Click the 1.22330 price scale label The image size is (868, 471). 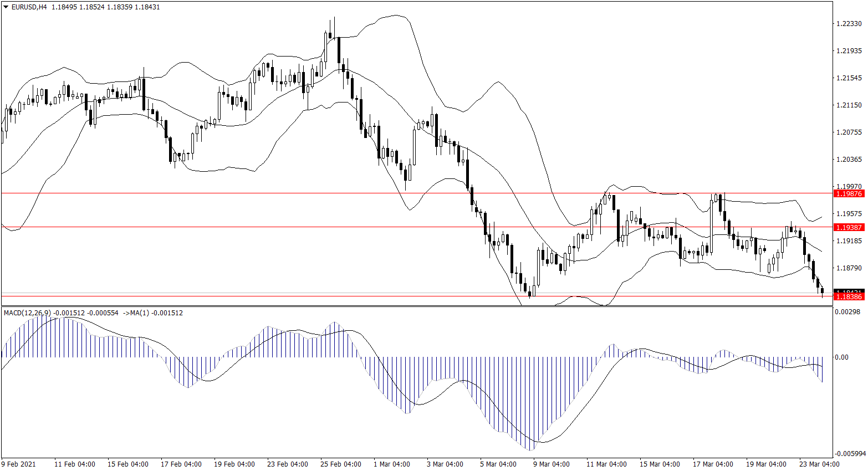(849, 24)
